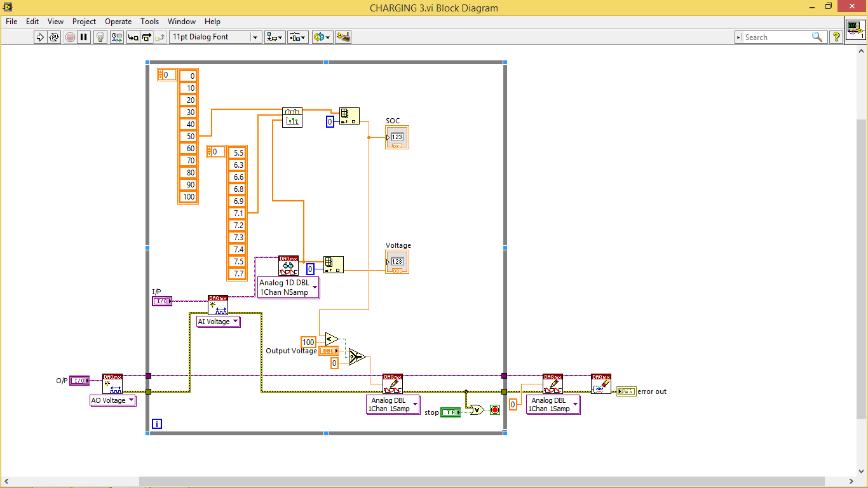This screenshot has height=488, width=868.
Task: Click the loop iteration terminal i
Action: click(157, 424)
